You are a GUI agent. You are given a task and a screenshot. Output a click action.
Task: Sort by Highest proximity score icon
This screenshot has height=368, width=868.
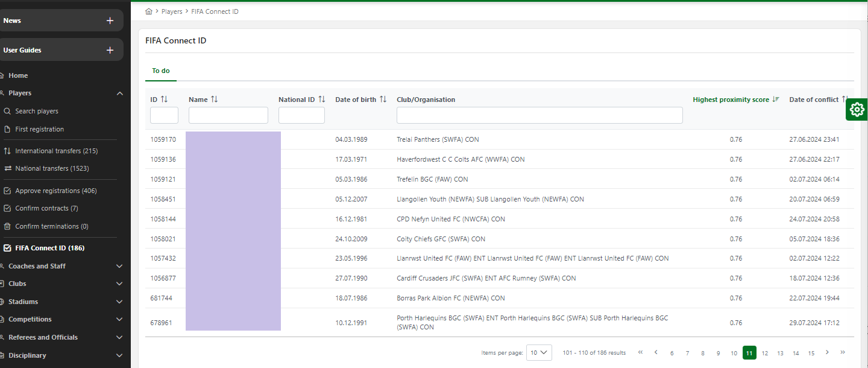pos(775,100)
